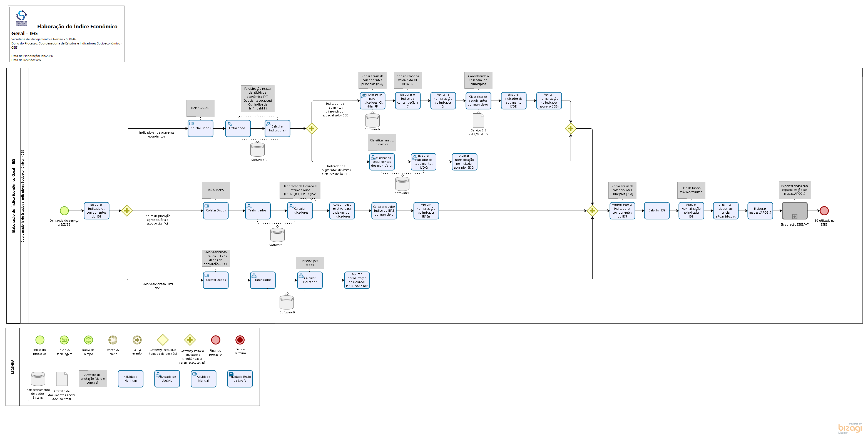
Task: Select the 'Calcular o valor índice do IPAE' task
Action: [x=384, y=211]
